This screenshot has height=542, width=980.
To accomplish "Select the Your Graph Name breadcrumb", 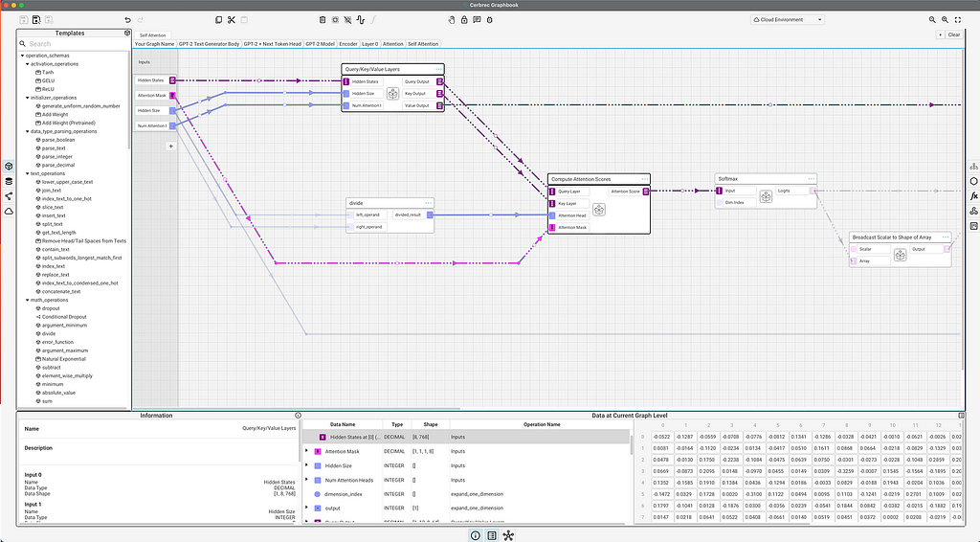I will click(x=154, y=44).
